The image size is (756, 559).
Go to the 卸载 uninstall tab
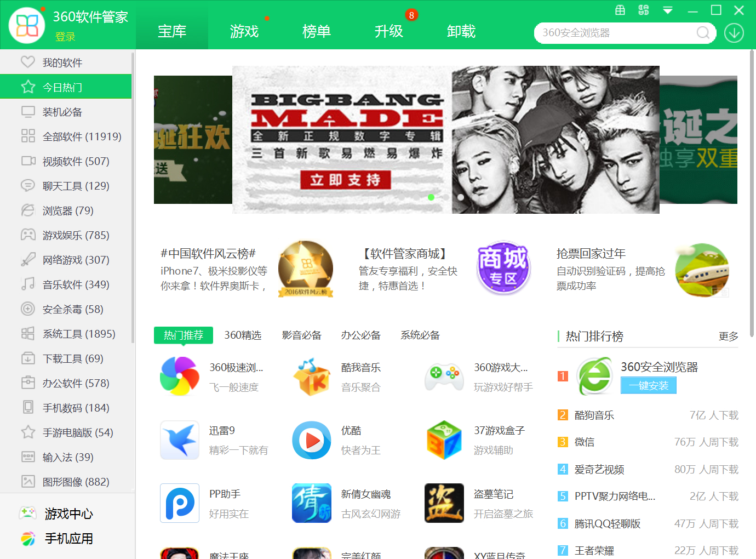(461, 31)
